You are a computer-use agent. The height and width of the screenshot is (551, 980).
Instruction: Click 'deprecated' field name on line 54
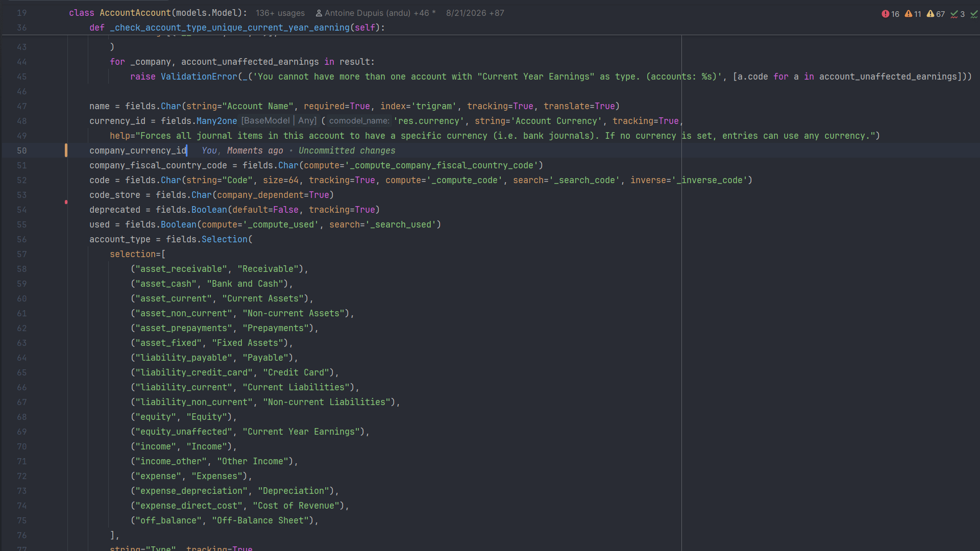pos(115,210)
